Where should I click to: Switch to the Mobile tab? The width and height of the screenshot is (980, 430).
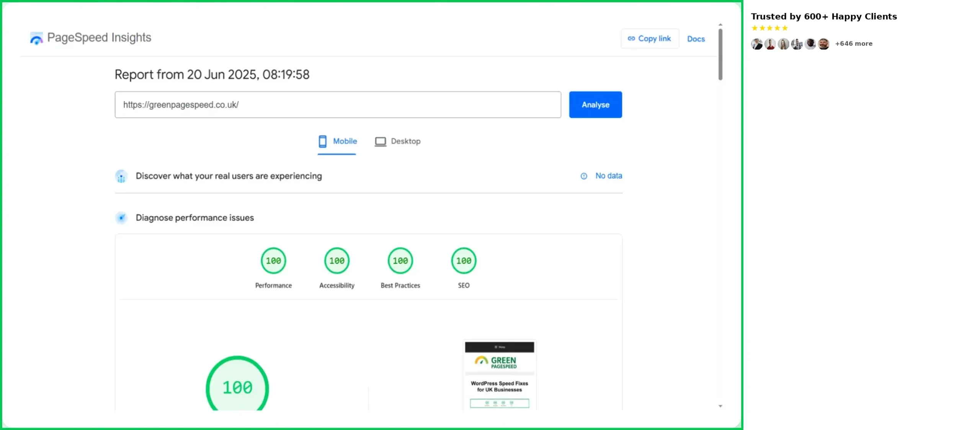pyautogui.click(x=337, y=141)
